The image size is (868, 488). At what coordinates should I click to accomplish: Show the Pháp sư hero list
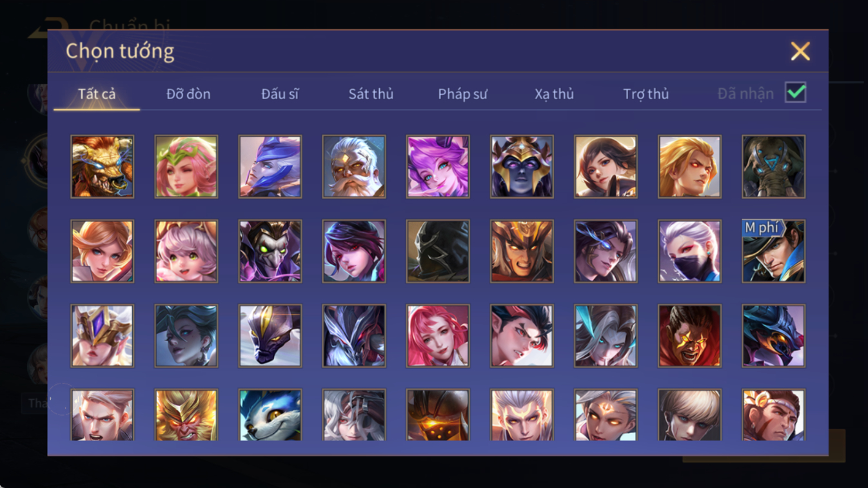click(x=462, y=94)
